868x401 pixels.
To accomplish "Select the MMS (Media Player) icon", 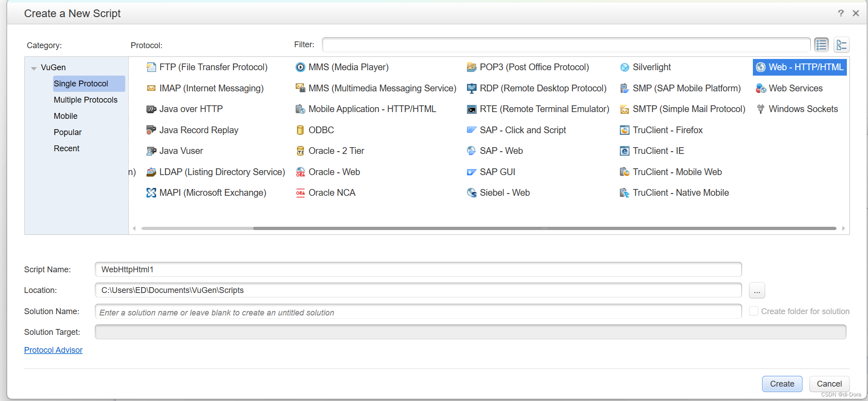I will 300,68.
